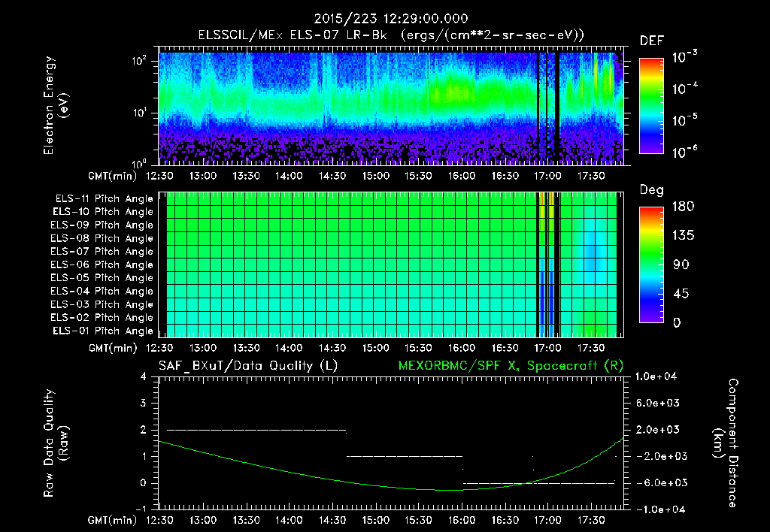The height and width of the screenshot is (532, 770).
Task: Click the 1.0e+04 right axis tick value
Action: (x=657, y=376)
